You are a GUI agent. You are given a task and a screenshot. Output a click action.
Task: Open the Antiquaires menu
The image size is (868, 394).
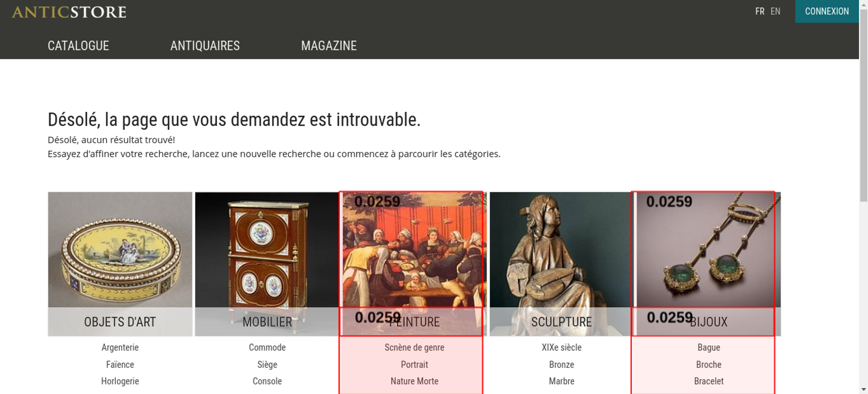coord(205,46)
